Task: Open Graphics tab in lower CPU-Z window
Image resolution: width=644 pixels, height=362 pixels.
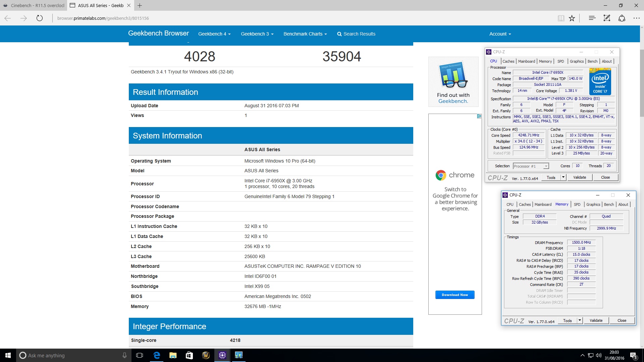Action: (593, 204)
